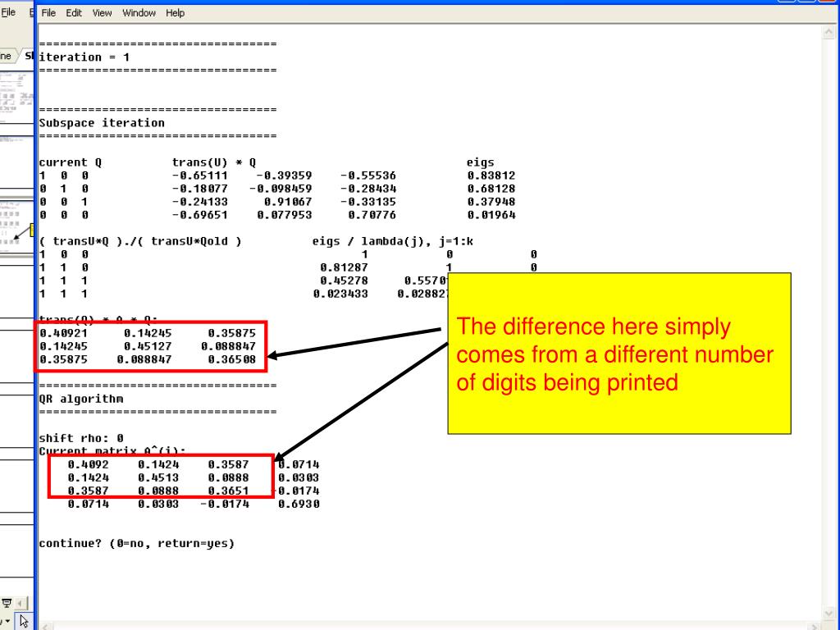Start slide show icon in the background window
Screen dimensions: 840x630
pyautogui.click(x=7, y=603)
